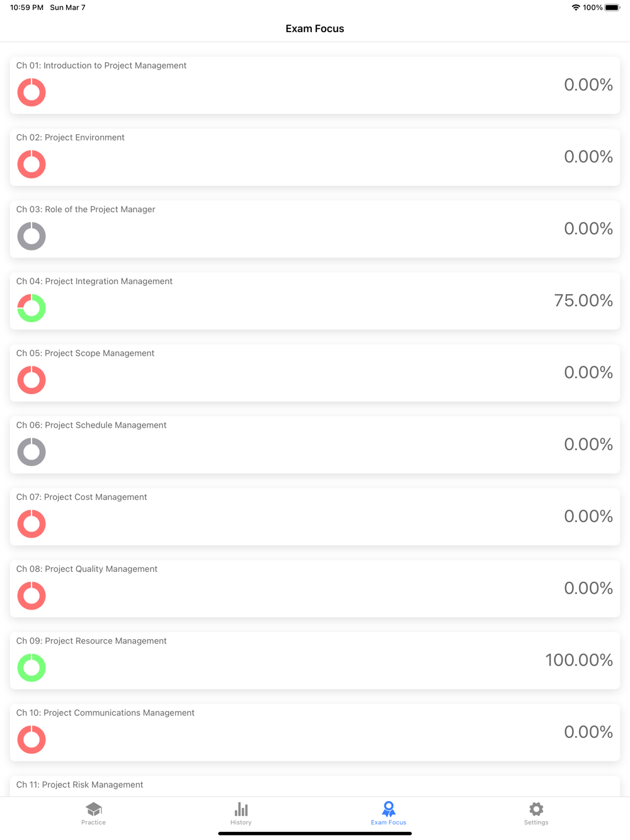Screen dimensions: 630x840
Task: Tap the 100.00% score on Ch 09
Action: tap(579, 660)
